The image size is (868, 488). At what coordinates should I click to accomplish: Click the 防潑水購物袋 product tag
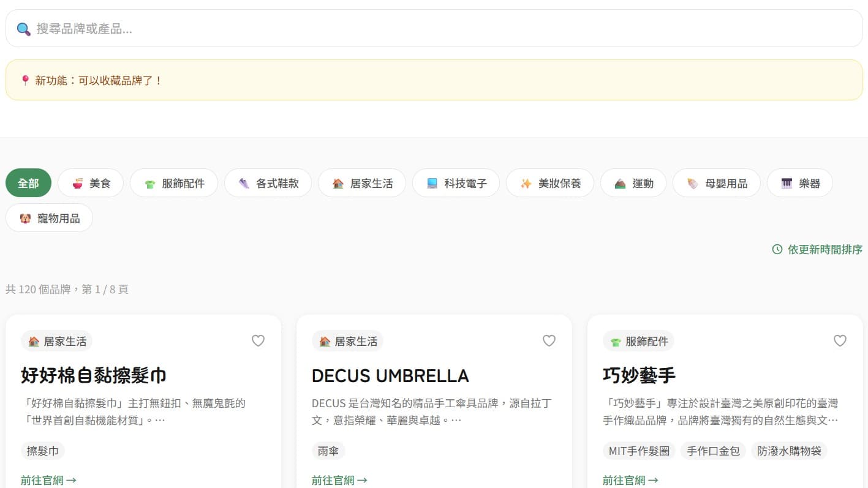[789, 451]
